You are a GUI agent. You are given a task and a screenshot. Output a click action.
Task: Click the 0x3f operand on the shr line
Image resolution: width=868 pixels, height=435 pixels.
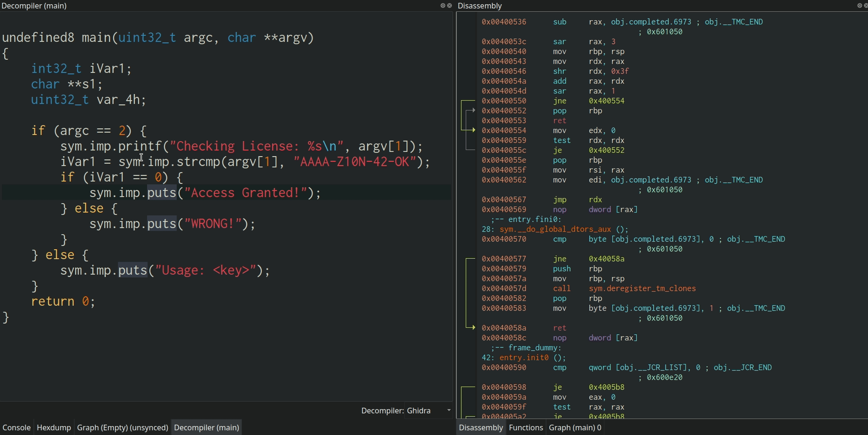coord(620,71)
